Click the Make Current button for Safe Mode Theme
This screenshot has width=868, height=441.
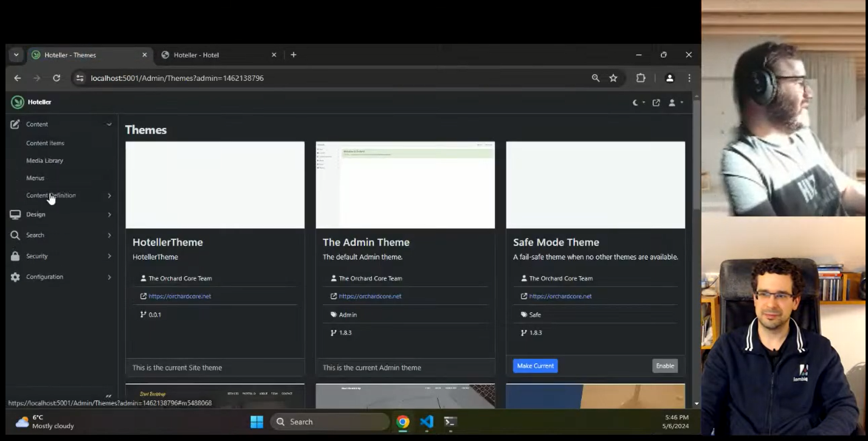tap(535, 366)
